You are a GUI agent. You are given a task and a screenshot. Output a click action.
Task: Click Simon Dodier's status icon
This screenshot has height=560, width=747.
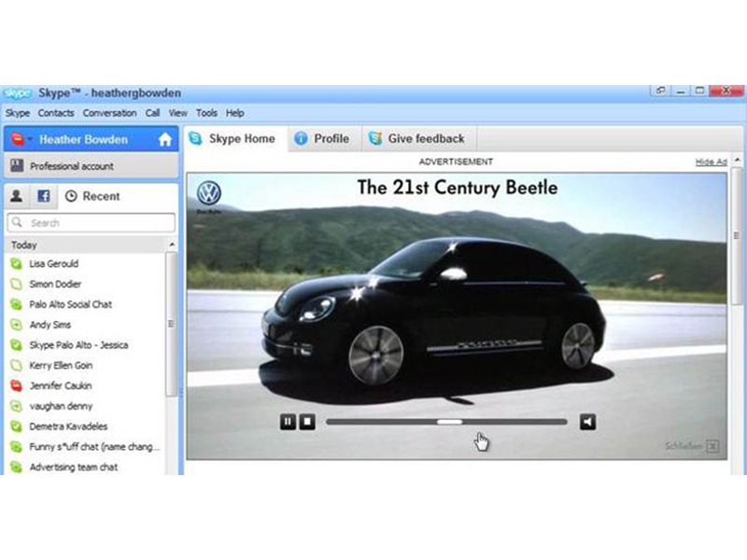point(16,285)
